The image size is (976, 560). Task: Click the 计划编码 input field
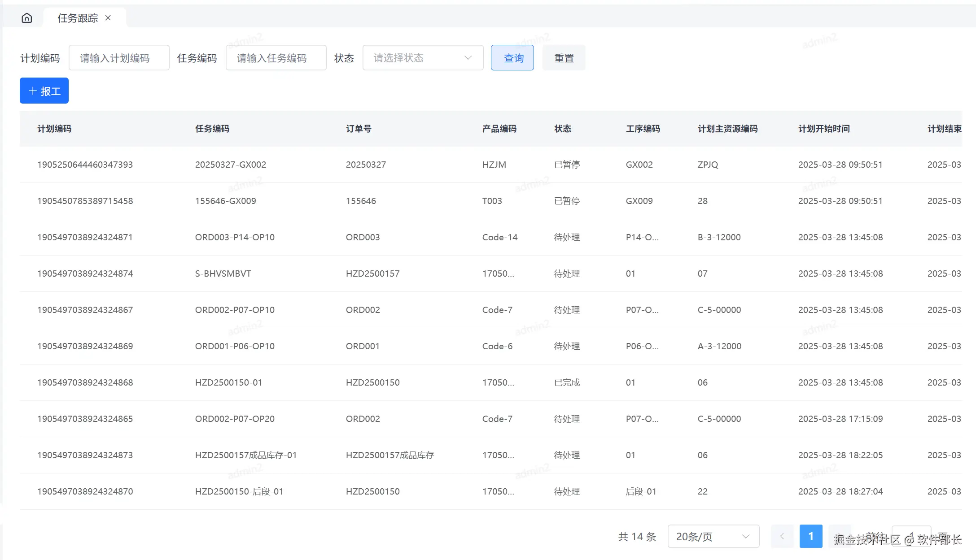coord(119,58)
